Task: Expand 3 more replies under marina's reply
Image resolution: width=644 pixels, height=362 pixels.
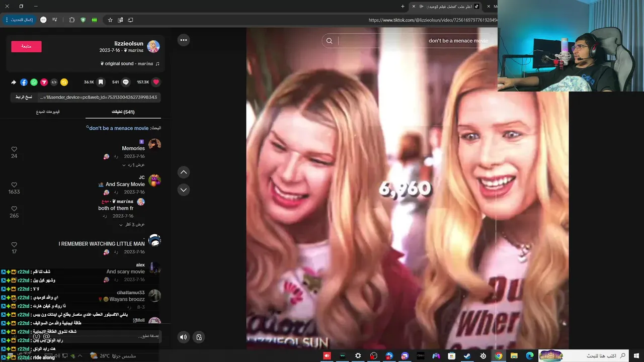Action: pyautogui.click(x=133, y=224)
